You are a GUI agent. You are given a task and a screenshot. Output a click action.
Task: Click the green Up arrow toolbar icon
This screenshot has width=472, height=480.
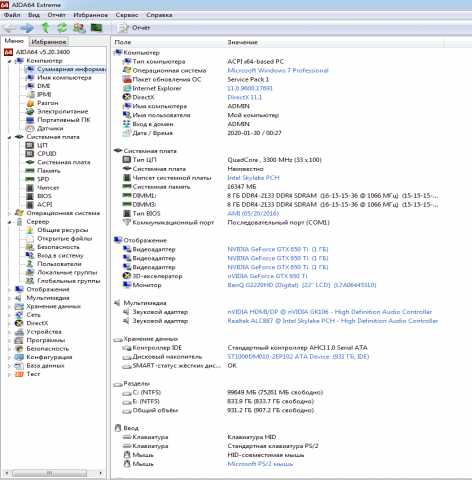[x=45, y=28]
